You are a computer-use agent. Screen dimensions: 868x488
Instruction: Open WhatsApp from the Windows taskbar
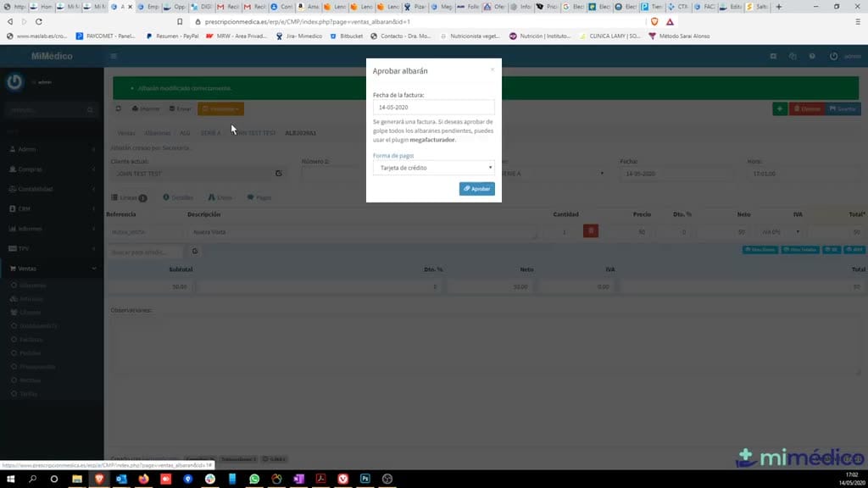254,479
